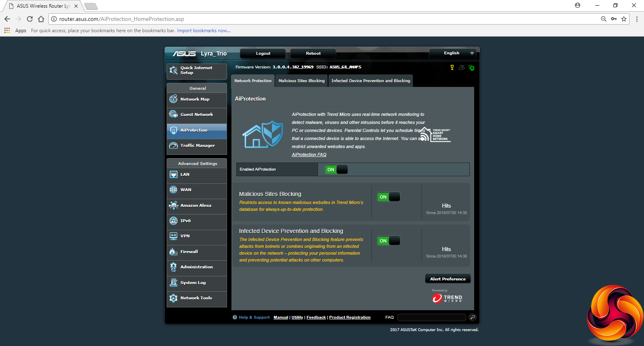Click the SSID value ASUS_68_AMAPS

point(345,67)
